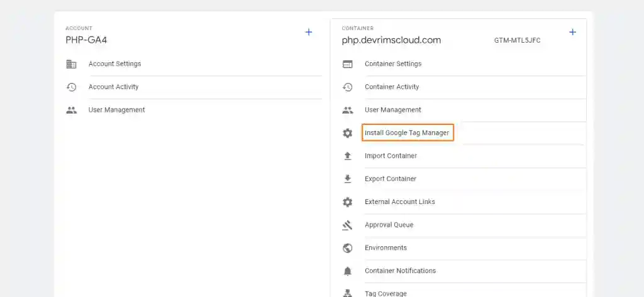
Task: Click the plus icon in the Account panel
Action: tap(308, 32)
